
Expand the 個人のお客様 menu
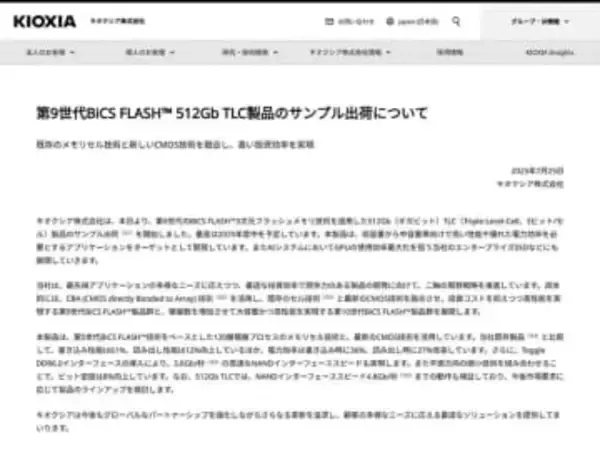[150, 52]
